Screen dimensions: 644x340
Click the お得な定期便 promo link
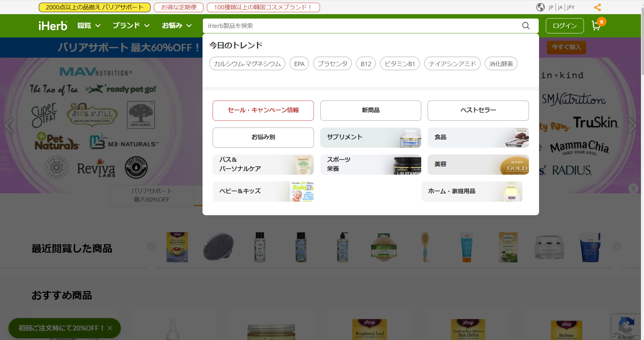coord(179,7)
